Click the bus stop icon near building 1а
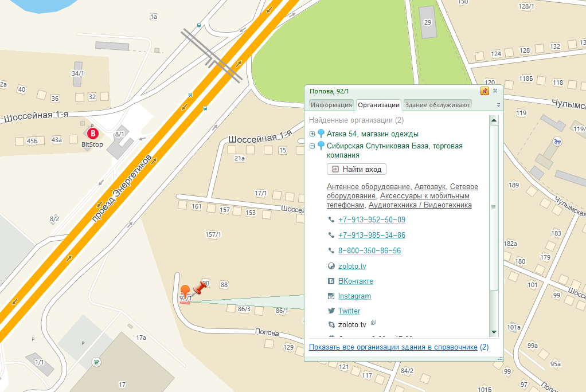Image resolution: width=586 pixels, height=392 pixels. (199, 26)
